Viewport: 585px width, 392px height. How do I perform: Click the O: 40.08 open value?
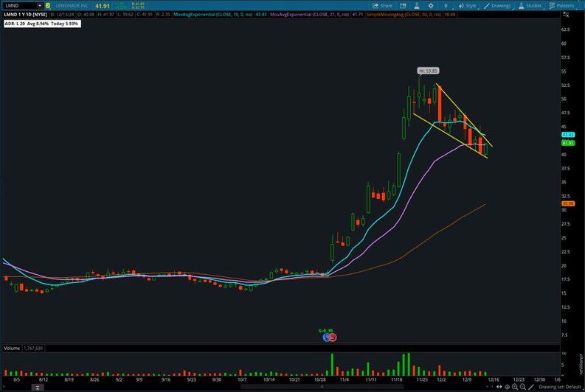pyautogui.click(x=86, y=15)
